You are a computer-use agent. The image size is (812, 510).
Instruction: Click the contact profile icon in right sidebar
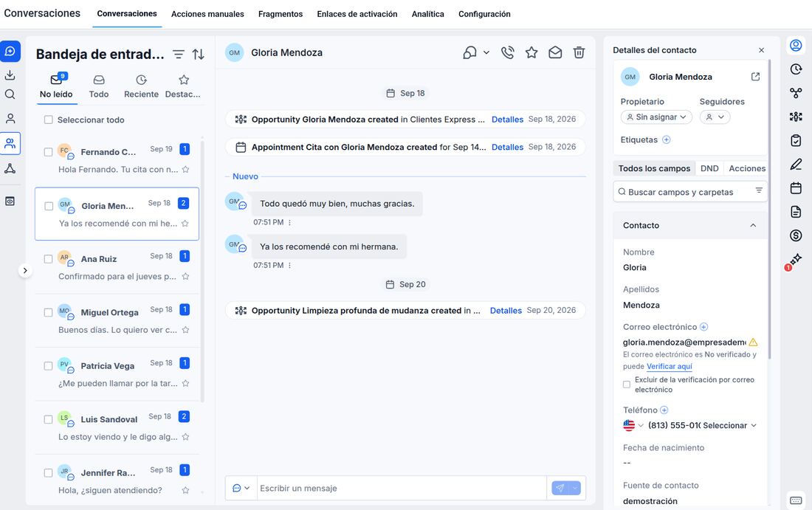(x=796, y=46)
